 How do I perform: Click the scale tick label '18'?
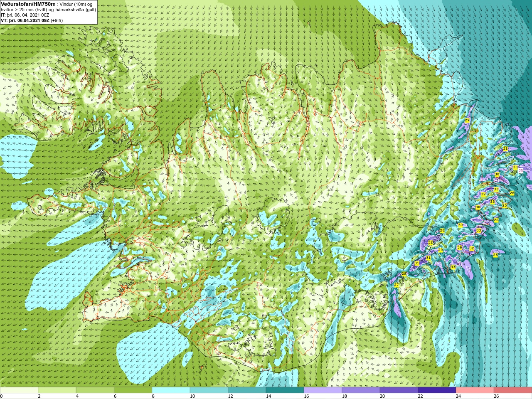pyautogui.click(x=344, y=396)
